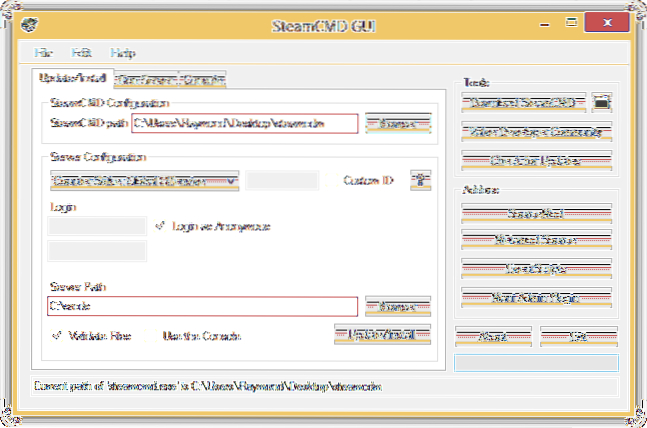Open the File menu
This screenshot has width=647, height=428.
tap(43, 53)
